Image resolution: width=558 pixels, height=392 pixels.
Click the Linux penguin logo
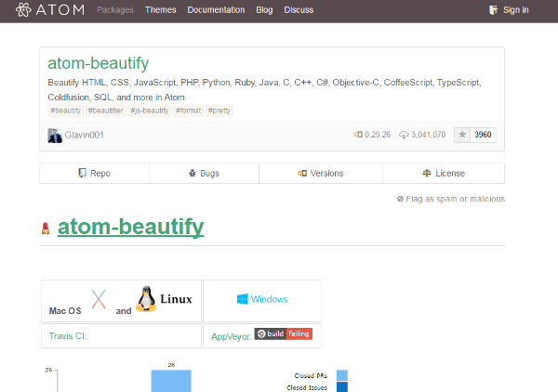[x=146, y=299]
